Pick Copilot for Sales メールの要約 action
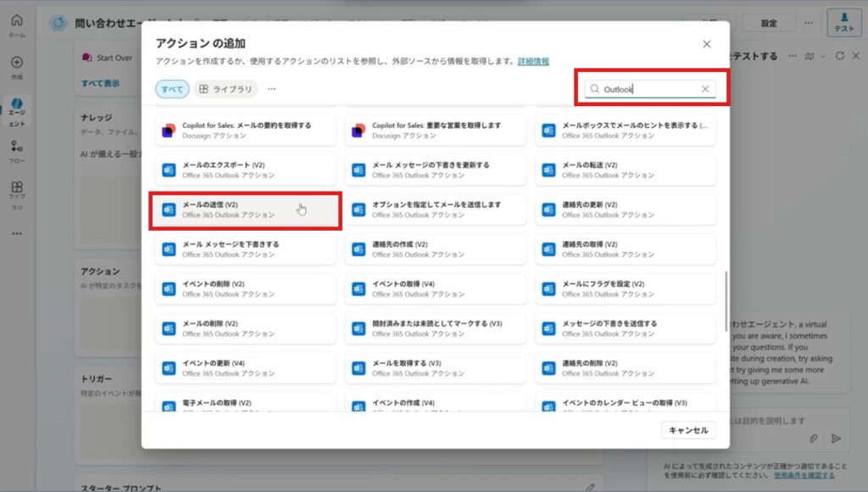This screenshot has width=868, height=492. pyautogui.click(x=246, y=130)
